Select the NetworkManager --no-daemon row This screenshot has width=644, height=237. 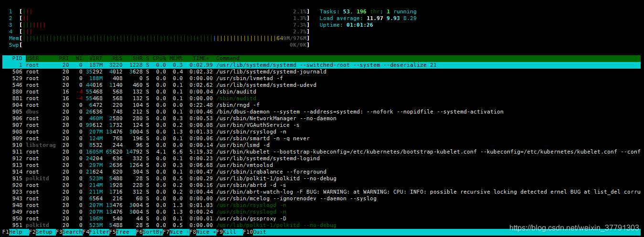[322, 118]
